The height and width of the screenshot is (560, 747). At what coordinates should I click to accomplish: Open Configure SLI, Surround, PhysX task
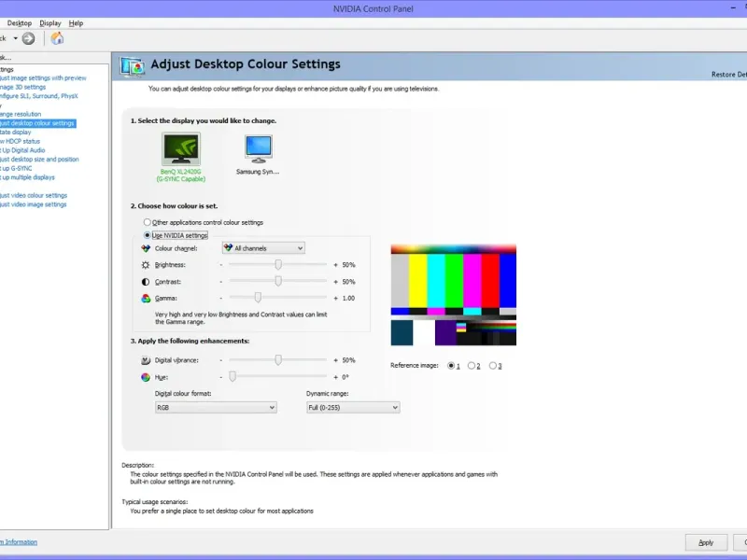(x=38, y=96)
